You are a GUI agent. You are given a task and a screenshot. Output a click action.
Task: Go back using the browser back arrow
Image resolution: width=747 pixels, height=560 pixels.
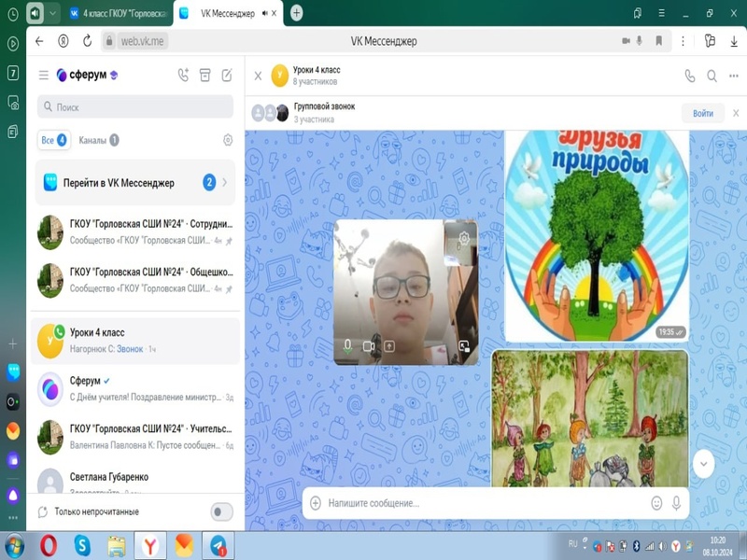39,41
